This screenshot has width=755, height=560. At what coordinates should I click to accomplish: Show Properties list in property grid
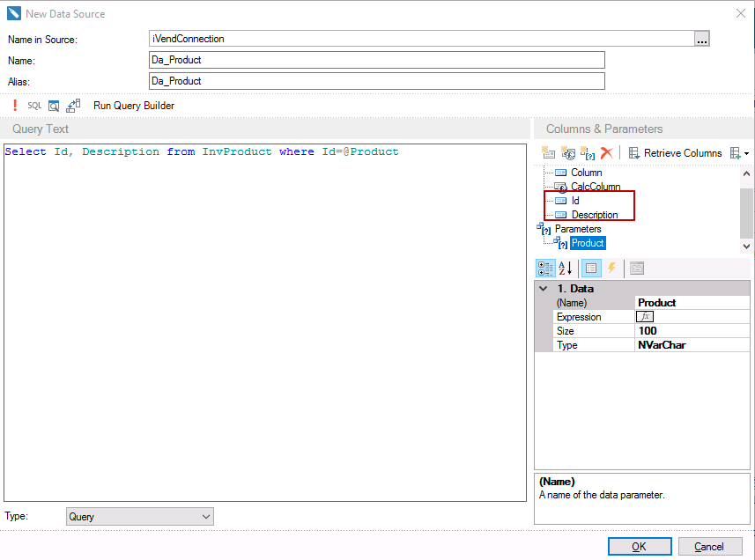[x=591, y=269]
